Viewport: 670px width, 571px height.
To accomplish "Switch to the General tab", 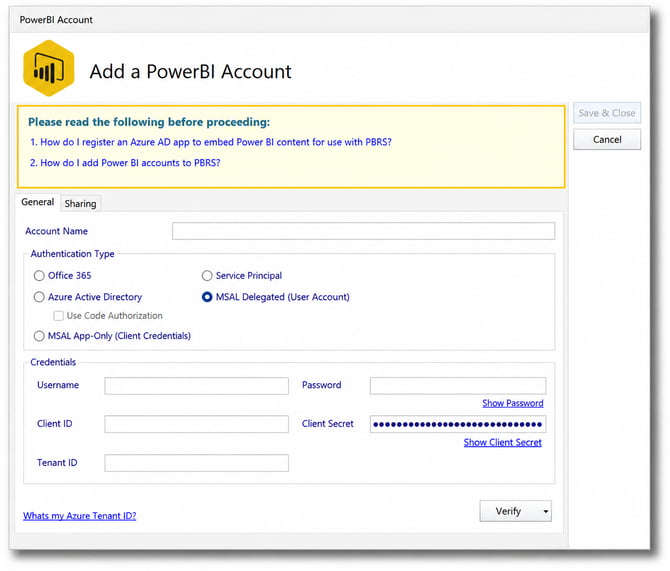I will [38, 202].
